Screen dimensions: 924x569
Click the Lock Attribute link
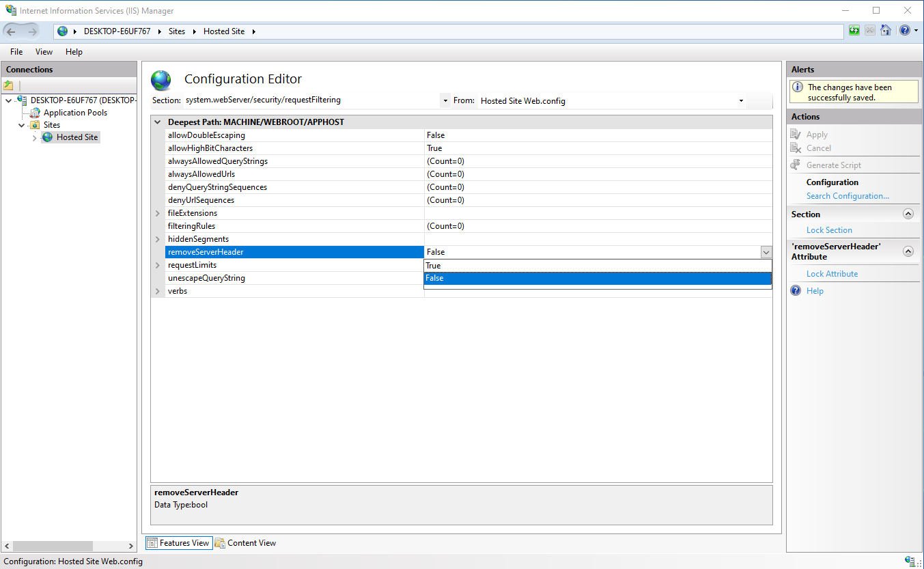point(832,273)
